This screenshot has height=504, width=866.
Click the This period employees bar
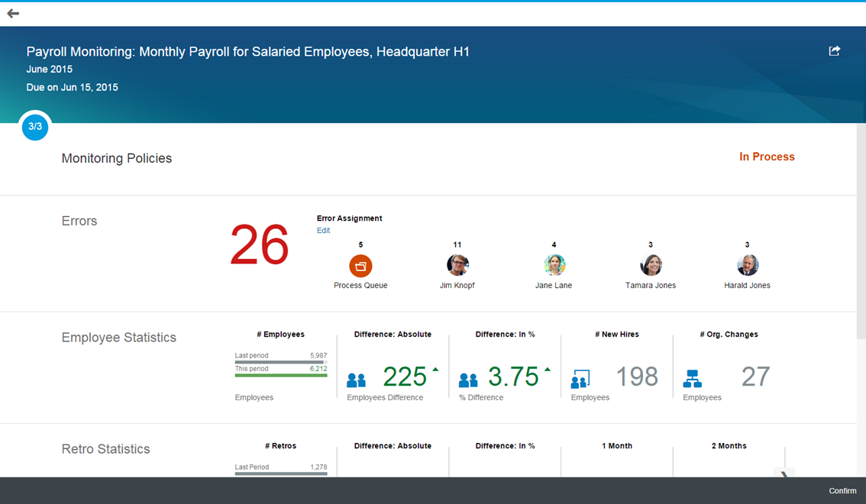pos(280,375)
